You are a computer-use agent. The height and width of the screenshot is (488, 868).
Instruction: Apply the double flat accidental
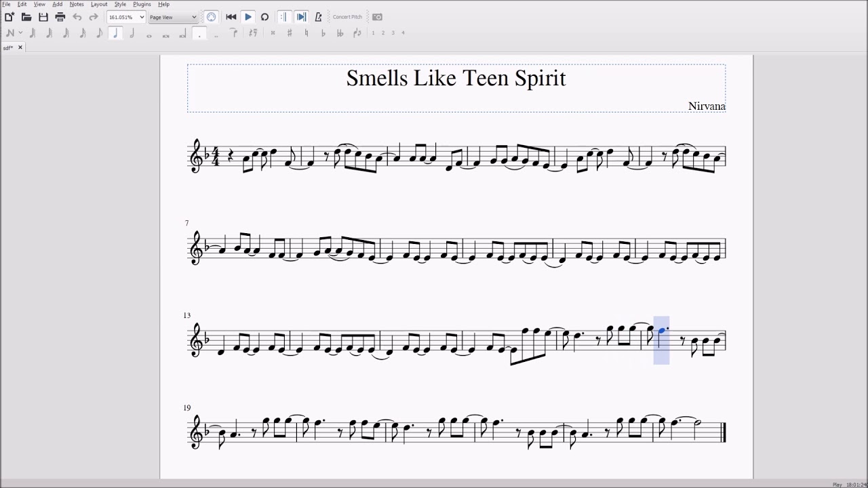point(340,33)
